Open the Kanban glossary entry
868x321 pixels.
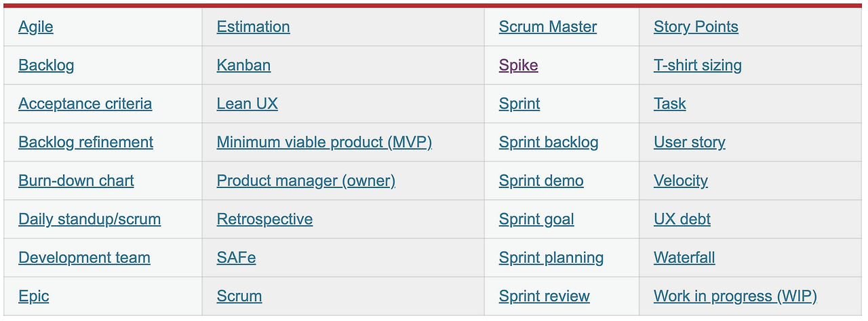[243, 66]
